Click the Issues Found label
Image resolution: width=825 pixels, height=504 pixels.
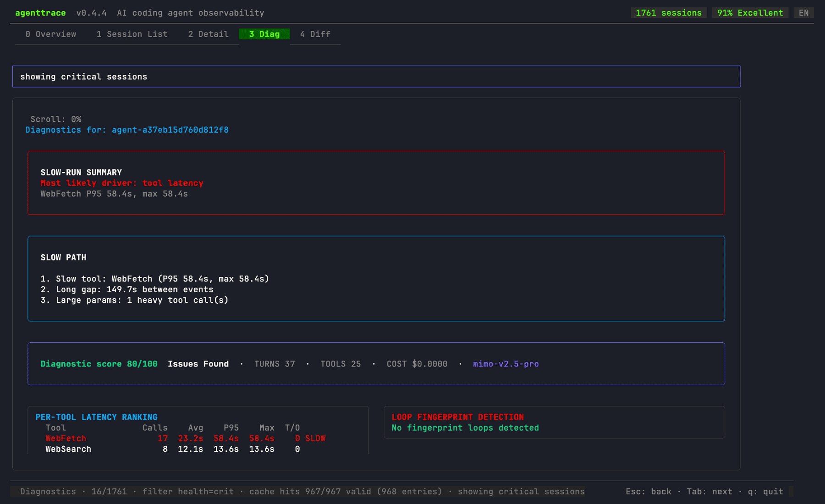click(x=198, y=364)
